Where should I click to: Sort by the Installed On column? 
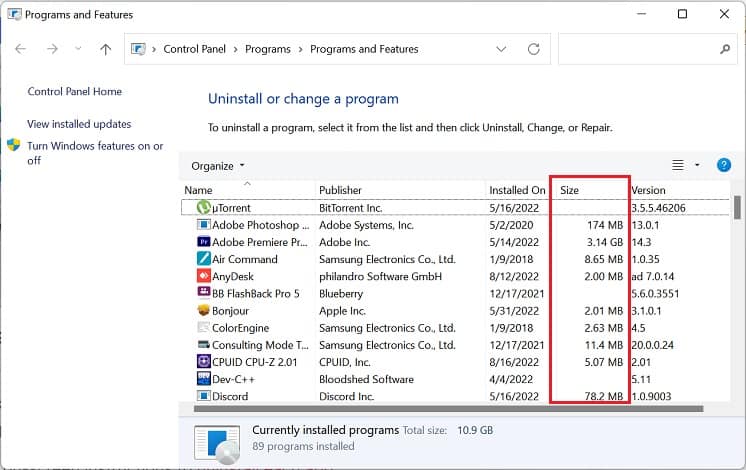click(x=517, y=190)
